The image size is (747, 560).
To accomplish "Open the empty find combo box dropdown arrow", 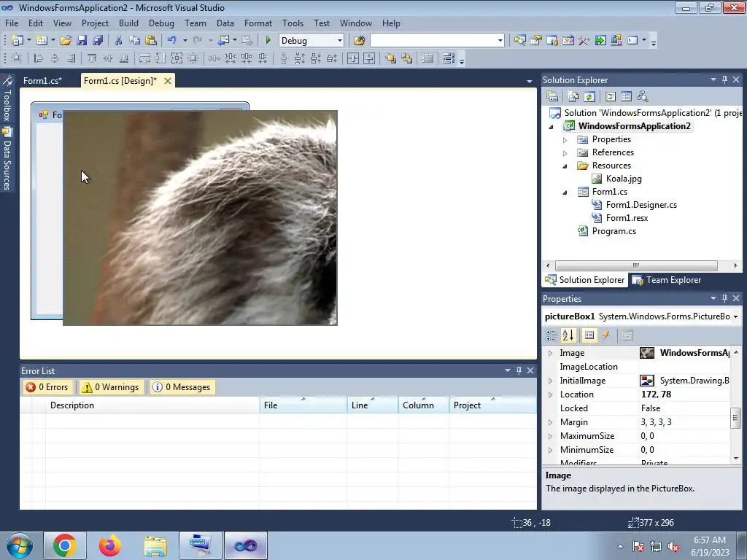I will 500,41.
